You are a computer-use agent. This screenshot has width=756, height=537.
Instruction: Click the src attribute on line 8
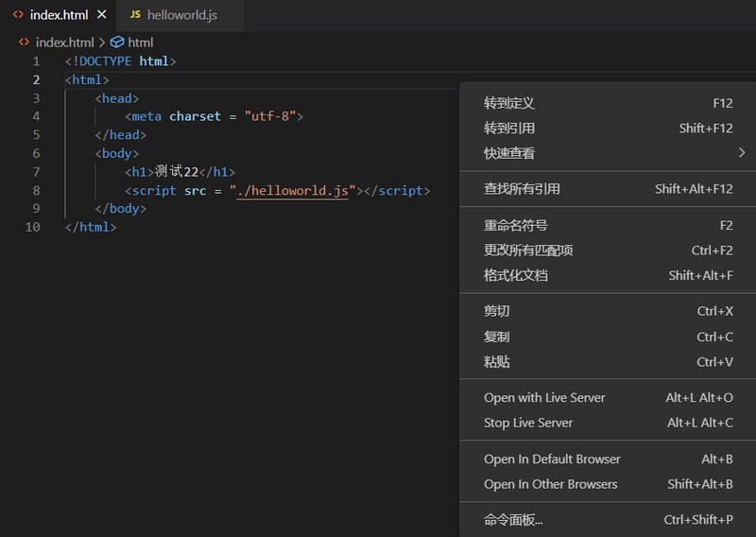point(196,191)
